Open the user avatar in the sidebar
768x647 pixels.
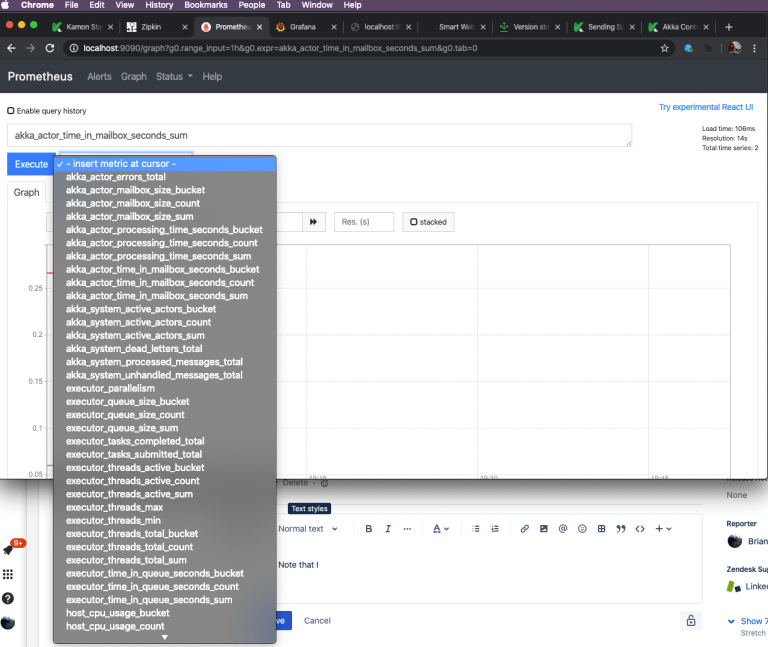coord(8,623)
